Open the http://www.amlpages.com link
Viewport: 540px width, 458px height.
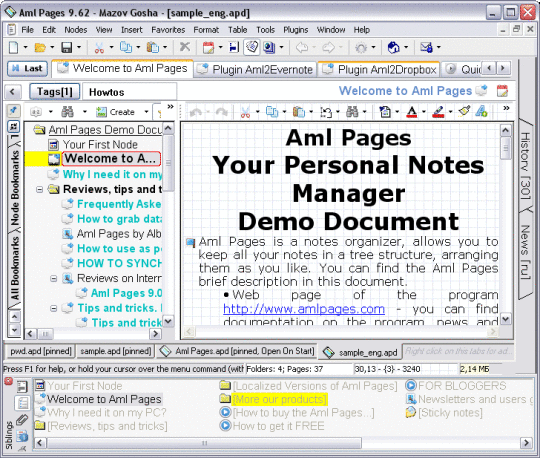click(304, 309)
